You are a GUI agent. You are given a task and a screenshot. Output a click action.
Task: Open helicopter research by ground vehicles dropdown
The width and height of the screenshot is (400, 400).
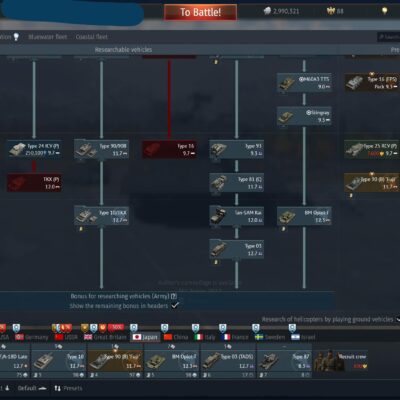(398, 319)
